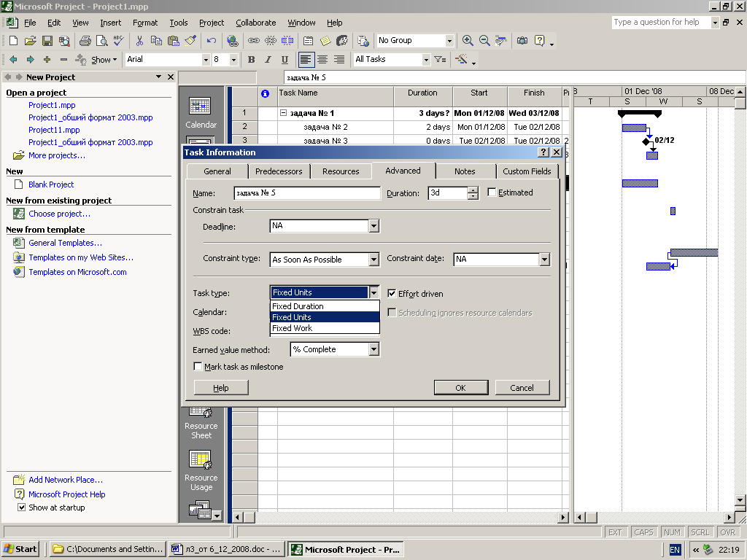Click the Copy icon in the toolbar
This screenshot has height=560, width=747.
[x=156, y=41]
